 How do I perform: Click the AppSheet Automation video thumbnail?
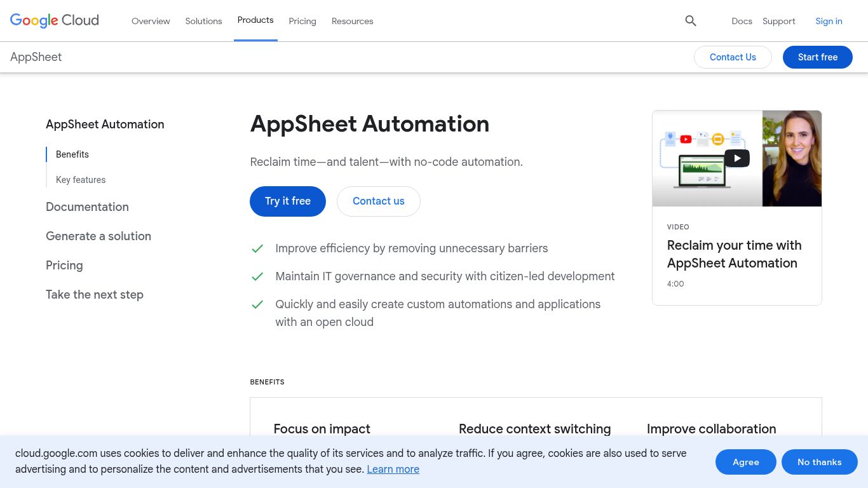coord(737,158)
